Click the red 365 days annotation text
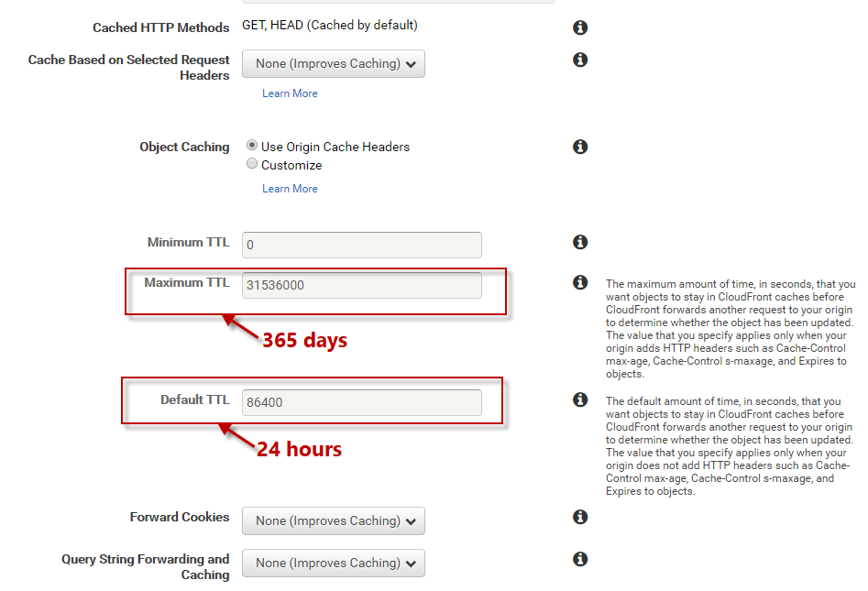The image size is (868, 591). (304, 340)
